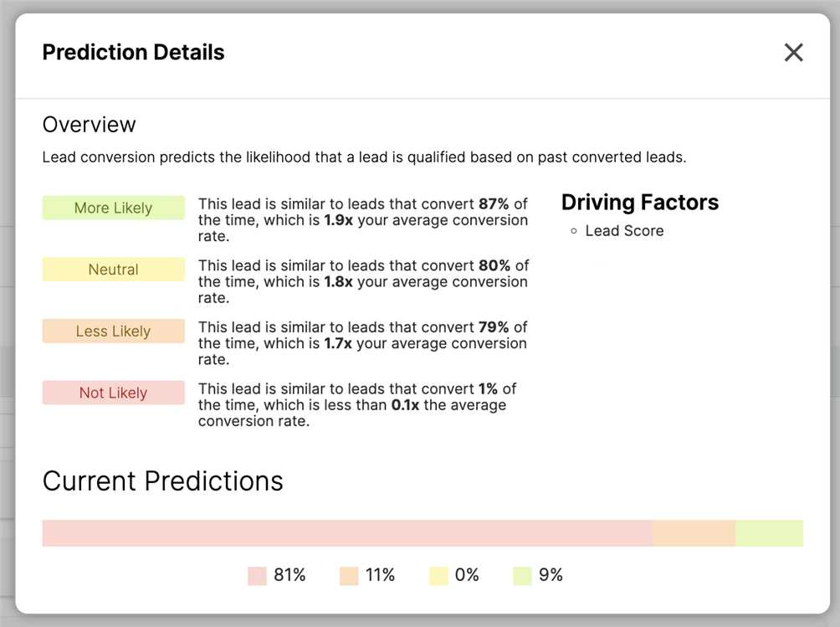
Task: Click the green More Likely badge
Action: (x=113, y=208)
